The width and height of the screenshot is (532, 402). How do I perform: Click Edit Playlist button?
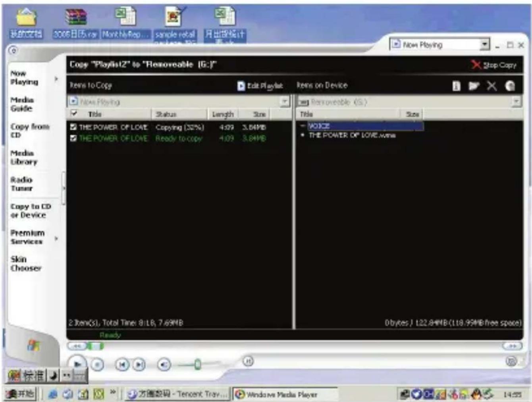point(260,86)
